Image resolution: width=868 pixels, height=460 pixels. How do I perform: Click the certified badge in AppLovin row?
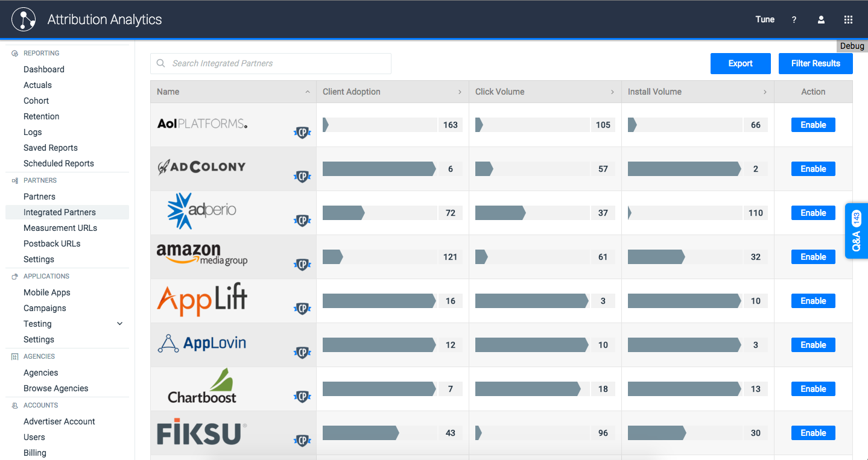(x=302, y=353)
